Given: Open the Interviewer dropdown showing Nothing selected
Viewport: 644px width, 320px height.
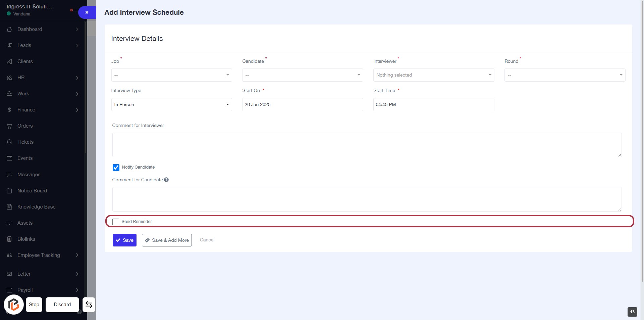Looking at the screenshot, I should pos(433,75).
